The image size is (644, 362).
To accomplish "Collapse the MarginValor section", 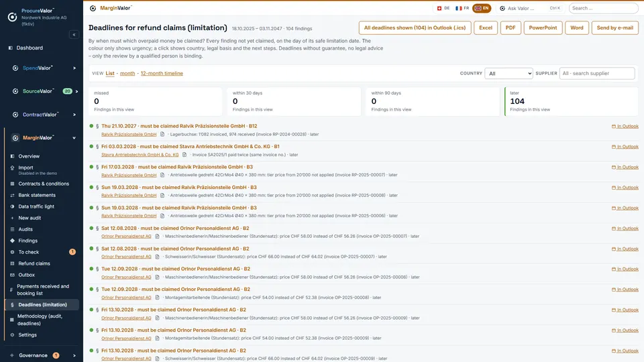I will (x=74, y=138).
